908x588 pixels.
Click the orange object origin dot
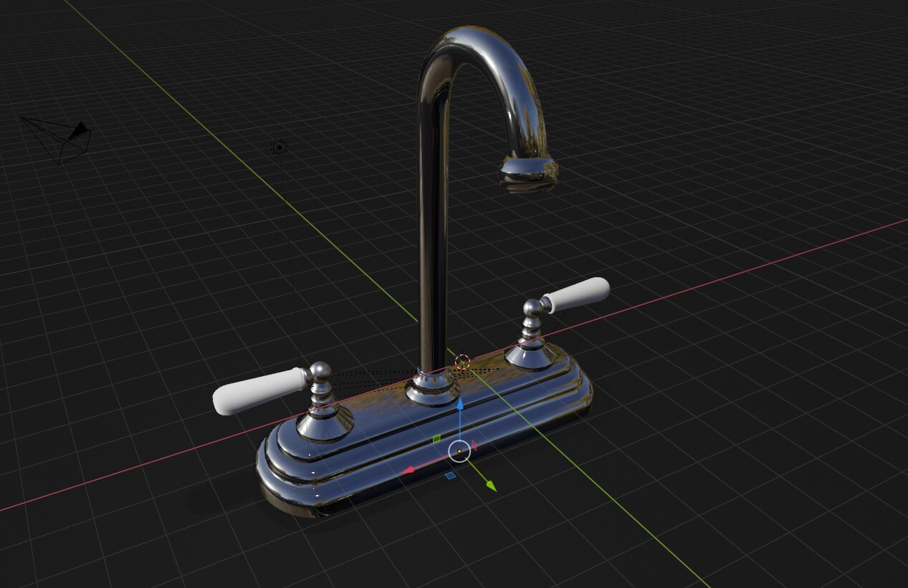pyautogui.click(x=459, y=451)
